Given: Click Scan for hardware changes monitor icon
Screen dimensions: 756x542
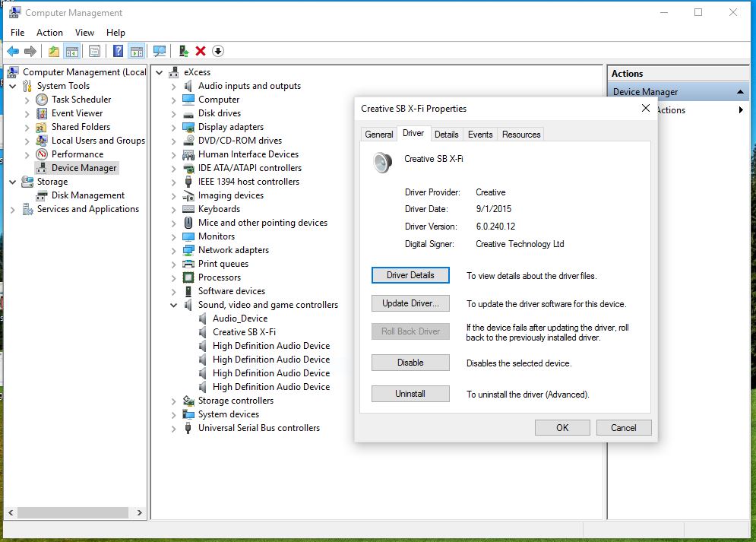Looking at the screenshot, I should pos(160,51).
